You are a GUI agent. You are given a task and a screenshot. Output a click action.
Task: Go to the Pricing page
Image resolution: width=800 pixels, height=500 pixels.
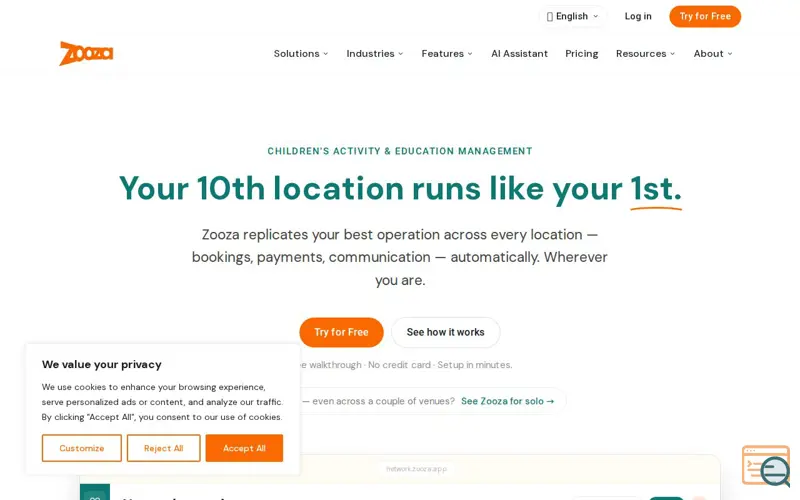582,54
